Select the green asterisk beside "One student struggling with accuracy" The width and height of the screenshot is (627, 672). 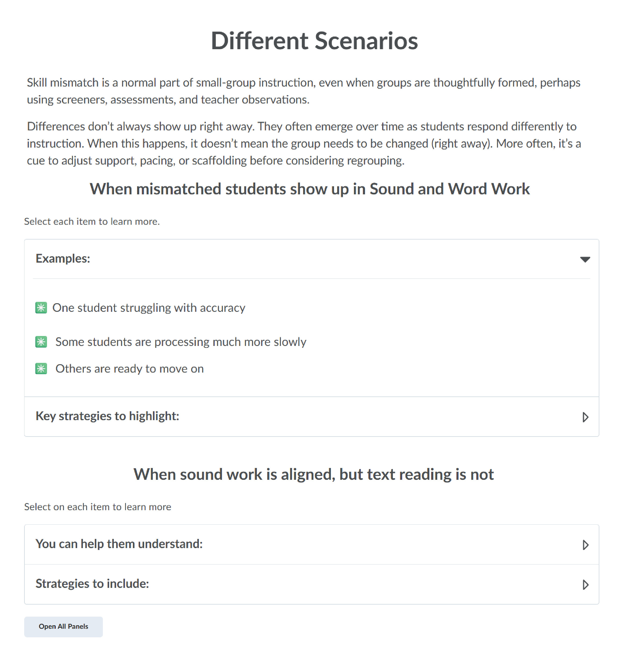pos(41,308)
